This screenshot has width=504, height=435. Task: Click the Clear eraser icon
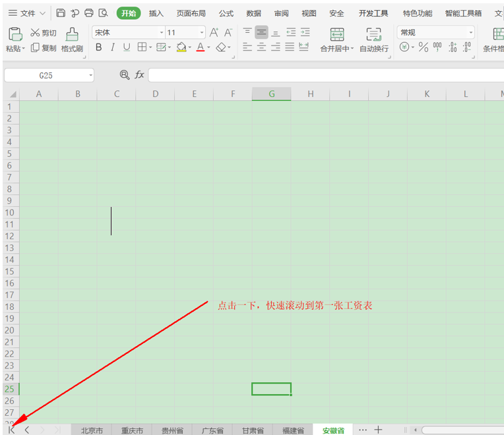tap(221, 47)
